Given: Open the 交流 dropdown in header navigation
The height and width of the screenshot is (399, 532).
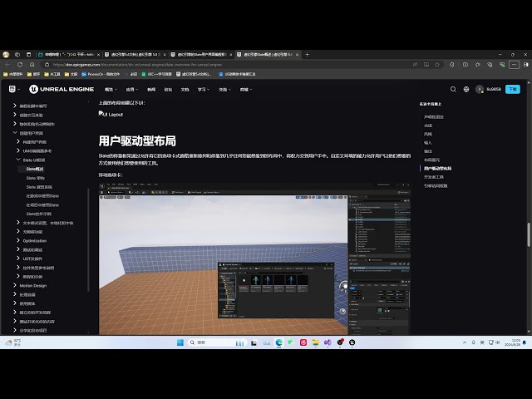Looking at the screenshot, I should pyautogui.click(x=224, y=89).
